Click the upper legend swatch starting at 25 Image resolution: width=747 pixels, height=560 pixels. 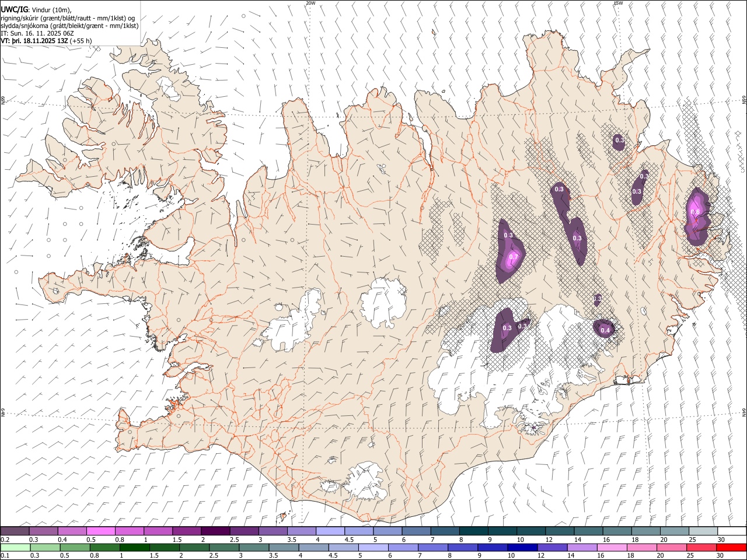703,531
